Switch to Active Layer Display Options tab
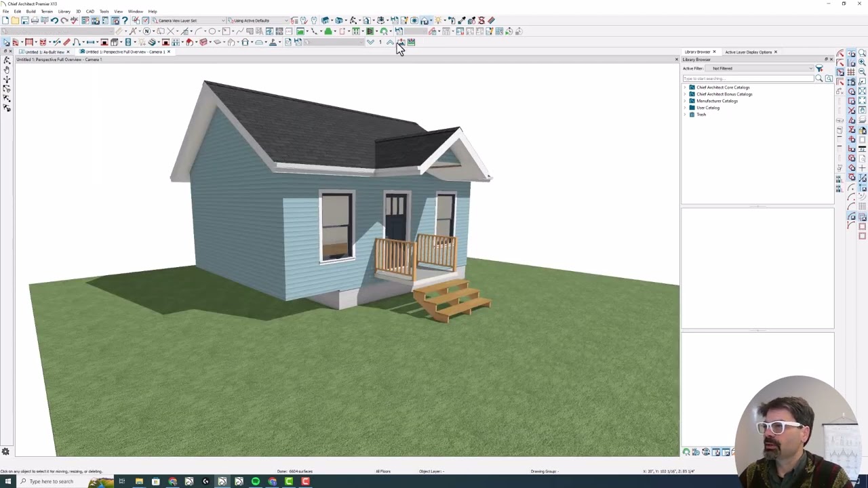 (749, 52)
